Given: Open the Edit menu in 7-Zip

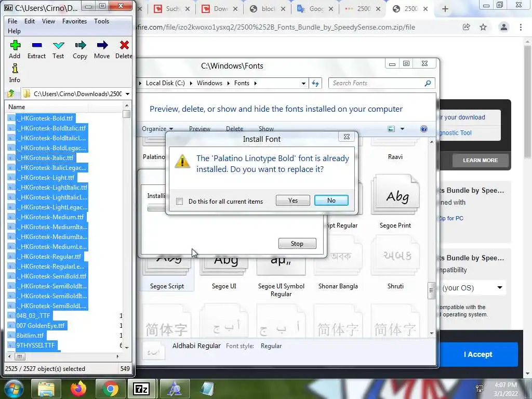Looking at the screenshot, I should (x=30, y=21).
